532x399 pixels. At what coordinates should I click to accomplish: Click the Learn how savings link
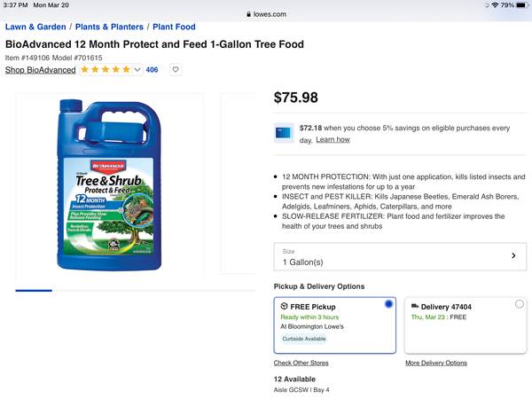pyautogui.click(x=332, y=139)
